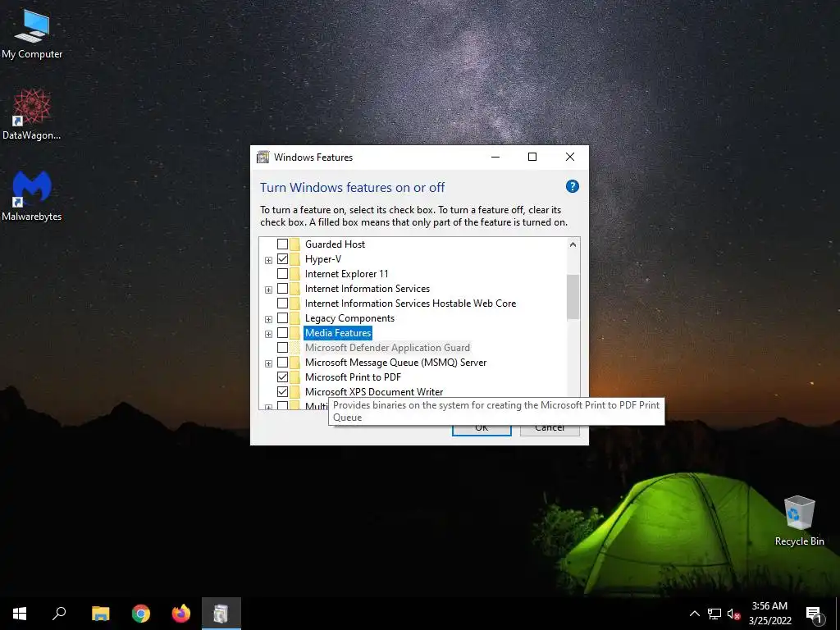Viewport: 840px width, 630px height.
Task: Show hidden system tray icons
Action: point(694,614)
